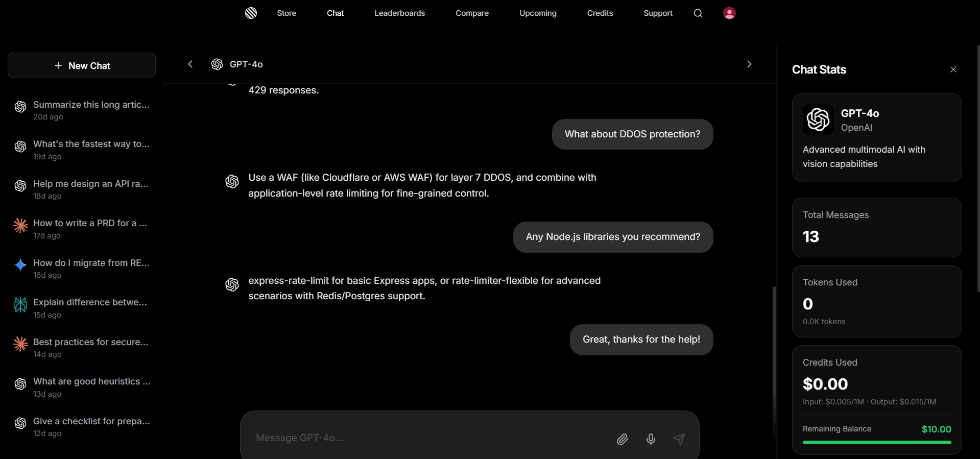Open 'What are good heuristics ...' chat title

click(92, 381)
